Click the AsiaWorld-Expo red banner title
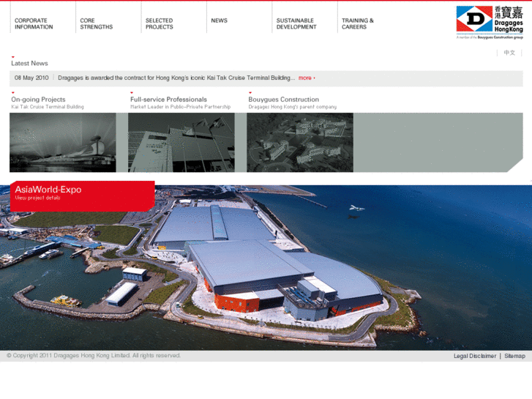The width and height of the screenshot is (532, 399). 48,190
